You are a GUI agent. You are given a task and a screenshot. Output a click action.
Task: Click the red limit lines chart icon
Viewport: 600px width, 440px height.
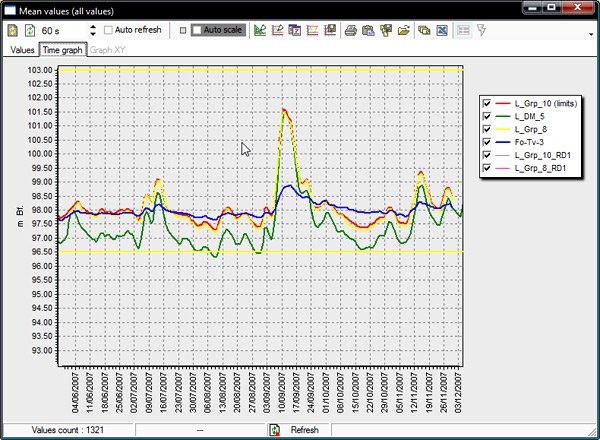pyautogui.click(x=312, y=30)
